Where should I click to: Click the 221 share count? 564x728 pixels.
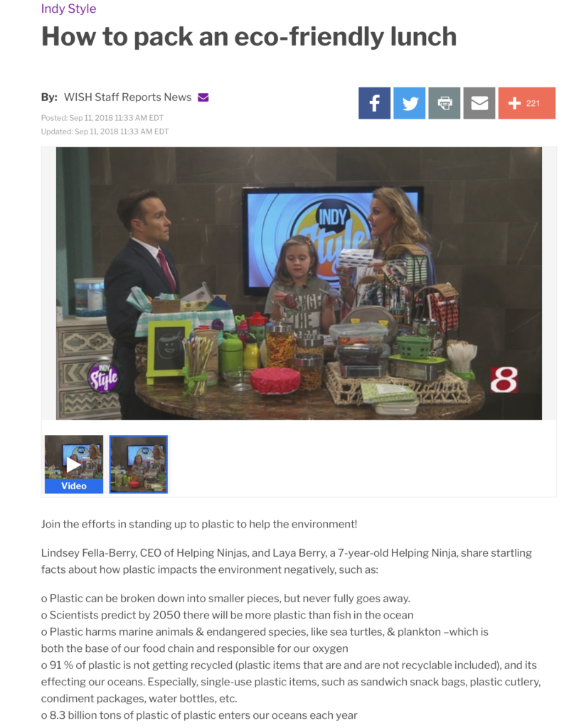click(x=533, y=103)
